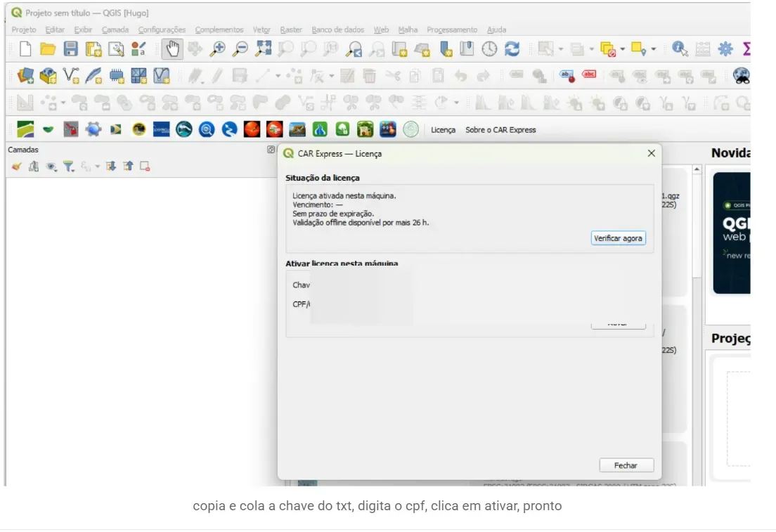
Task: Save project using the floppy disk icon
Action: (71, 49)
